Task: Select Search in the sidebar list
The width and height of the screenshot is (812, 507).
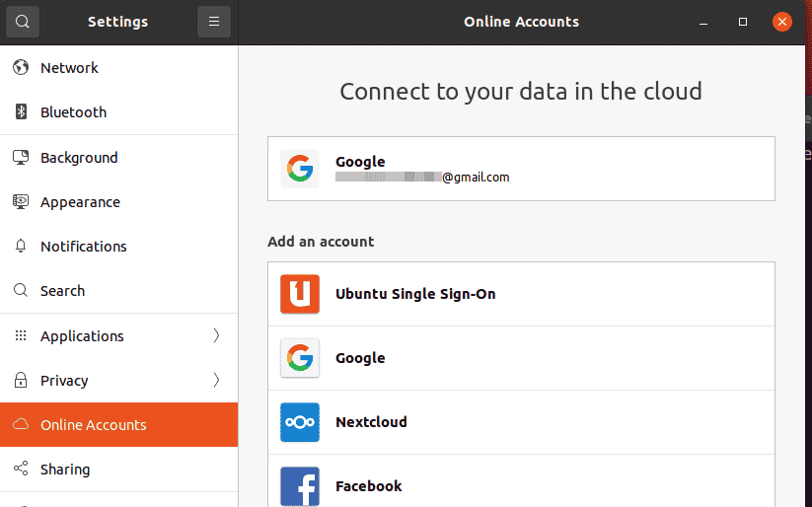Action: click(x=118, y=291)
